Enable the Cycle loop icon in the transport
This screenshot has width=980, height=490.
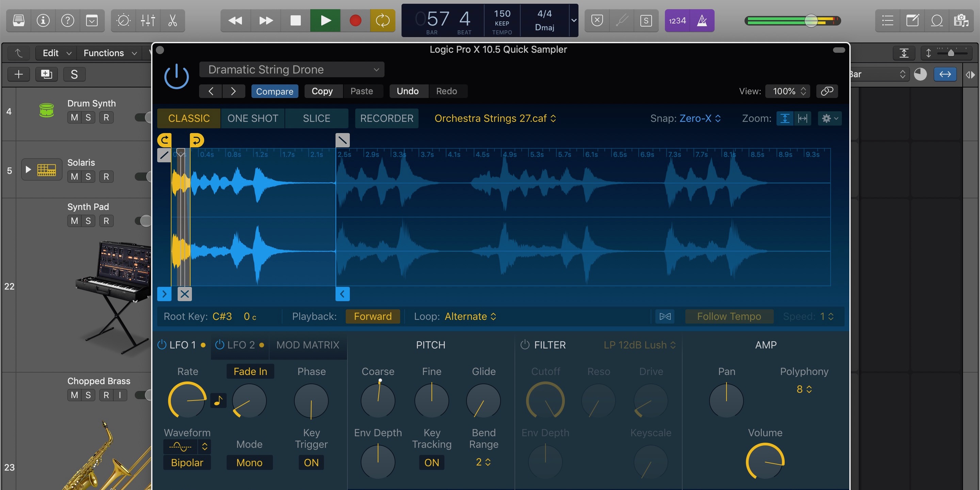[383, 20]
